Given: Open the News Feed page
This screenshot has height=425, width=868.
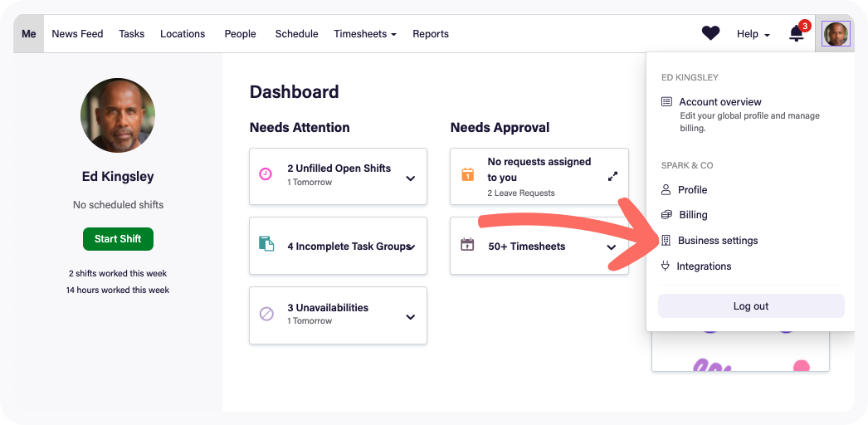Looking at the screenshot, I should (x=77, y=34).
